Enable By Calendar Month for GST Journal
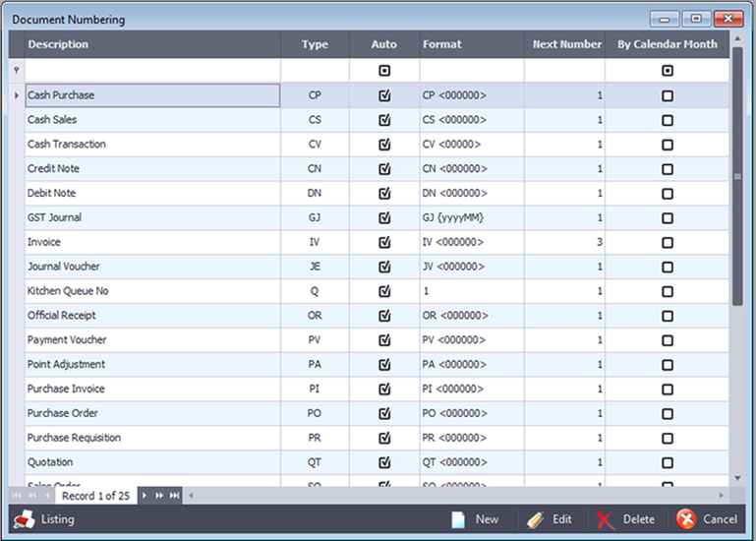Screen dimensions: 756x541 tap(668, 218)
